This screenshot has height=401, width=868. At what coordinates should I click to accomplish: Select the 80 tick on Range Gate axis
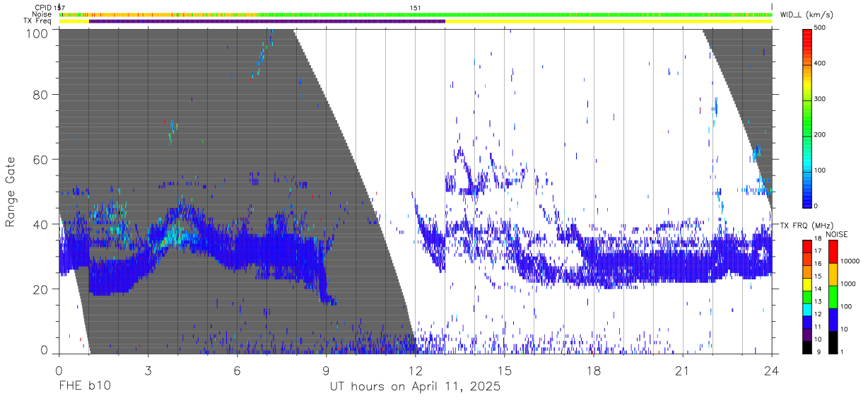pos(40,95)
